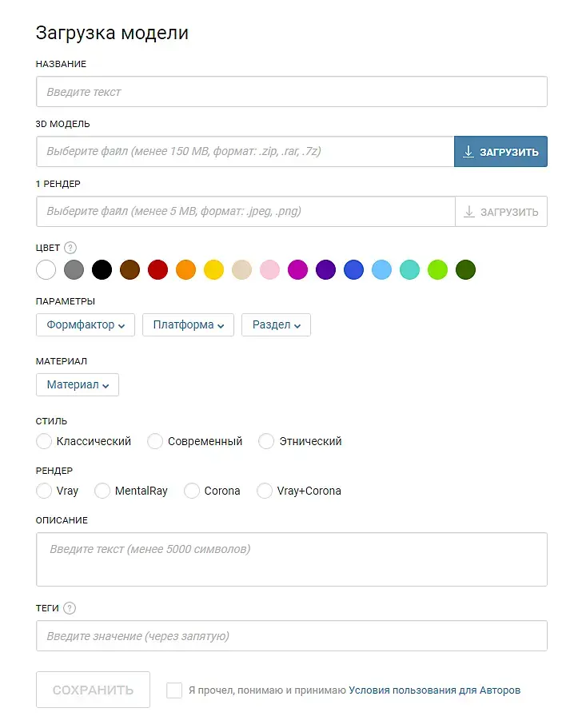570x728 pixels.
Task: Expand the Материал dropdown
Action: tap(77, 385)
